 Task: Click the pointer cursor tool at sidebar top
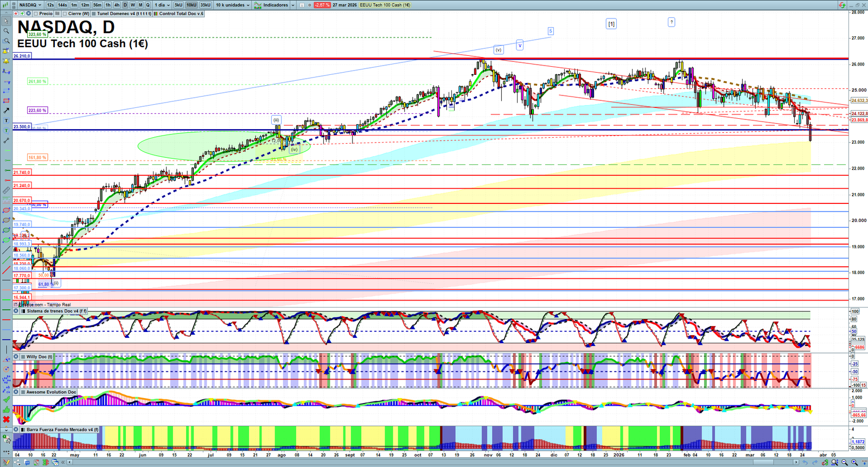coord(6,21)
